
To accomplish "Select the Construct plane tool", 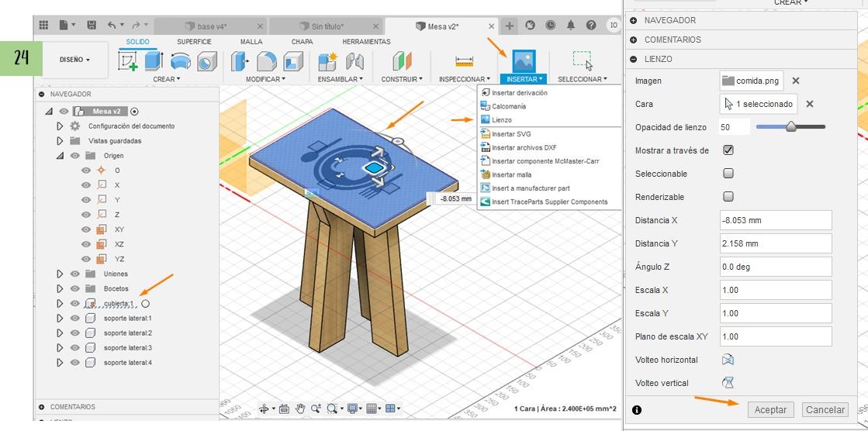I will tap(403, 61).
